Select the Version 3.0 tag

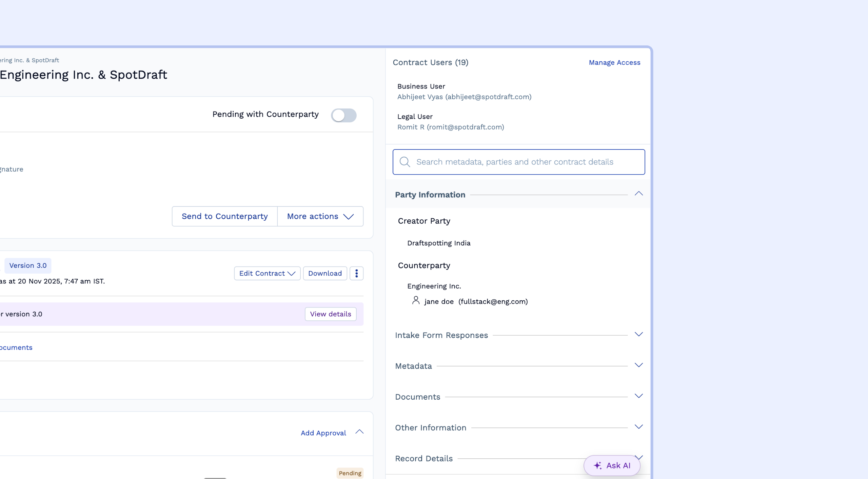point(28,265)
